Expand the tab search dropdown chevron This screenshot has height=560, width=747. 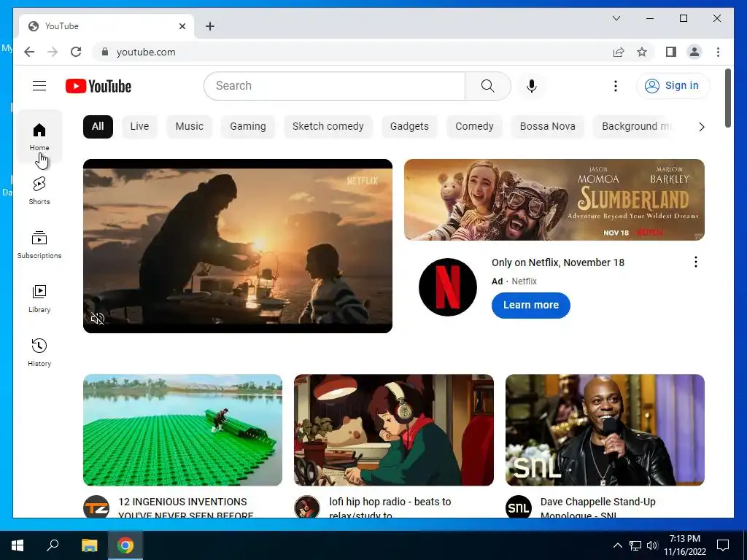pos(616,18)
